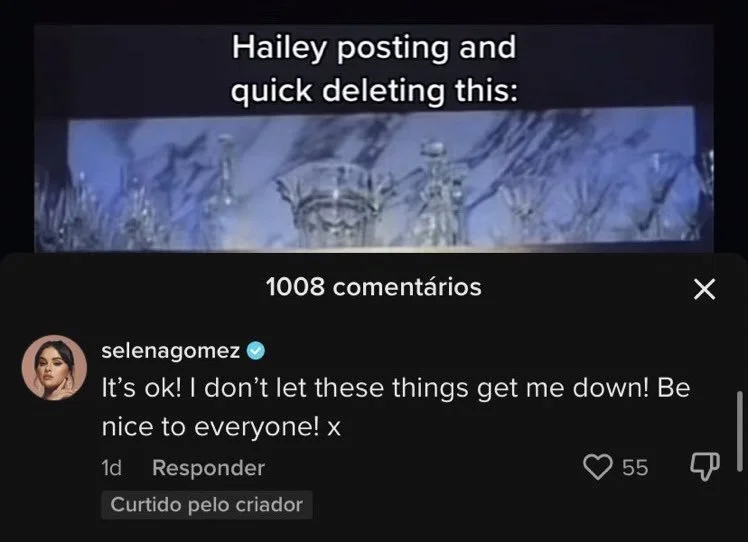Reply using the Responder button

(208, 468)
